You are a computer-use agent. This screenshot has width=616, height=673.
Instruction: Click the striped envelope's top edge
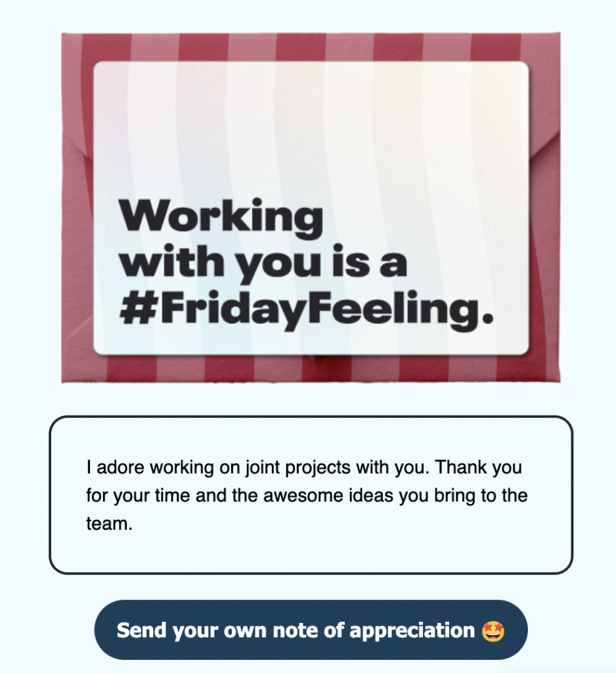[x=311, y=47]
